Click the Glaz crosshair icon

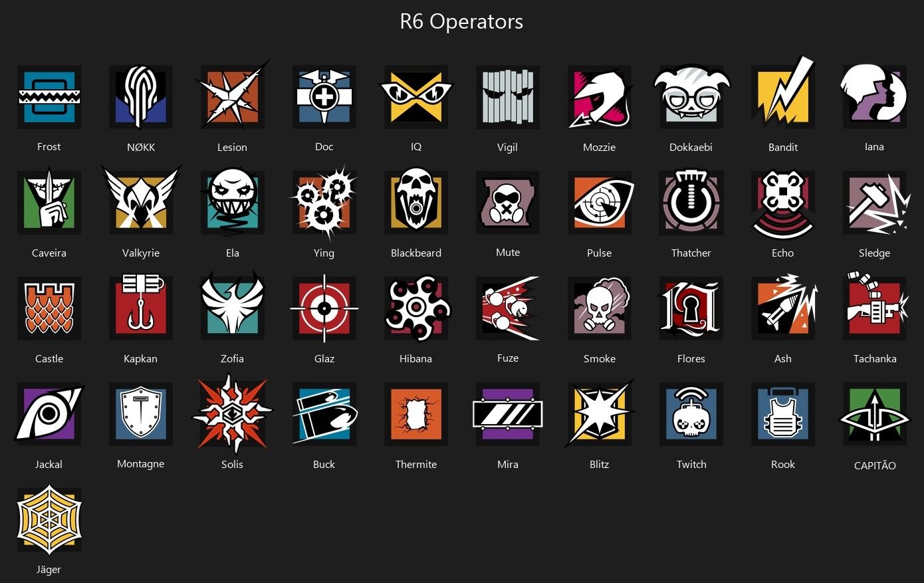pos(324,308)
